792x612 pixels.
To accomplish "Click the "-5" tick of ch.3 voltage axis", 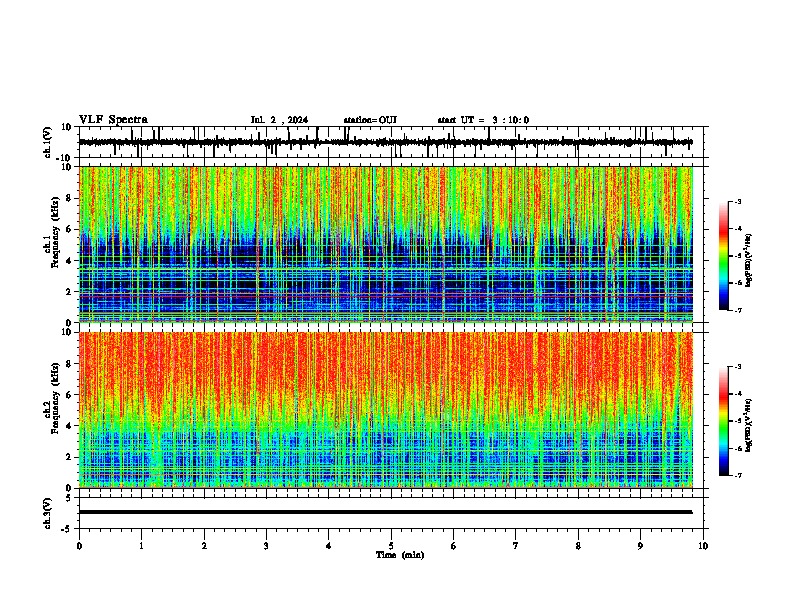I will [67, 529].
